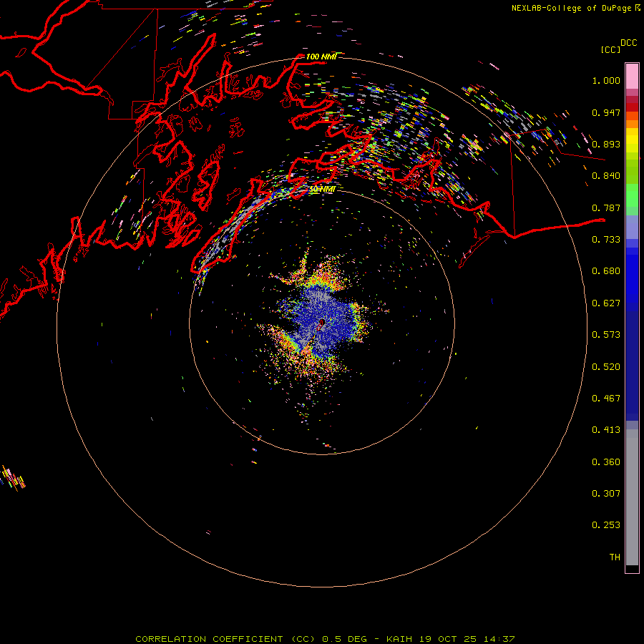Select the 0.573 legend value
Viewport: 644px width, 644px height.
(606, 335)
